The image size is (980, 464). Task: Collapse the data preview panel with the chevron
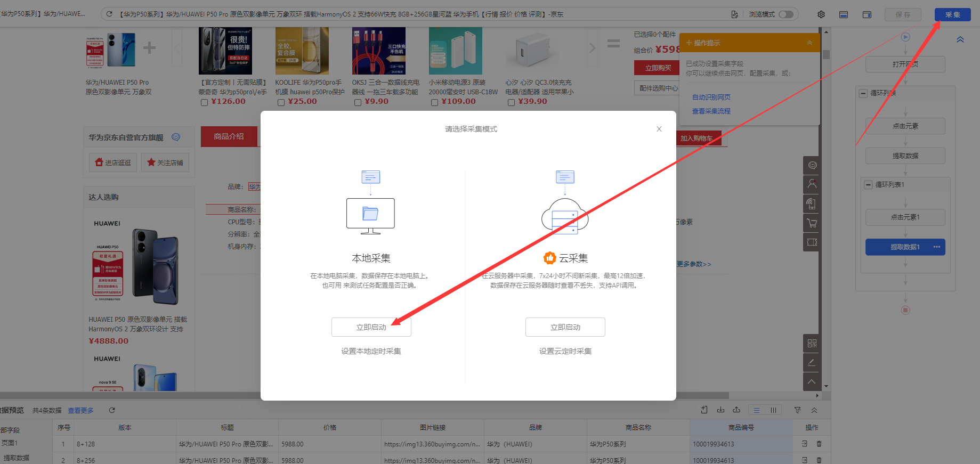click(x=814, y=410)
